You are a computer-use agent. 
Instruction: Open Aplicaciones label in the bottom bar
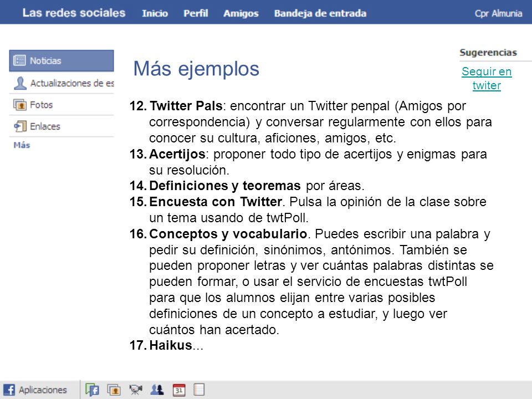[43, 390]
